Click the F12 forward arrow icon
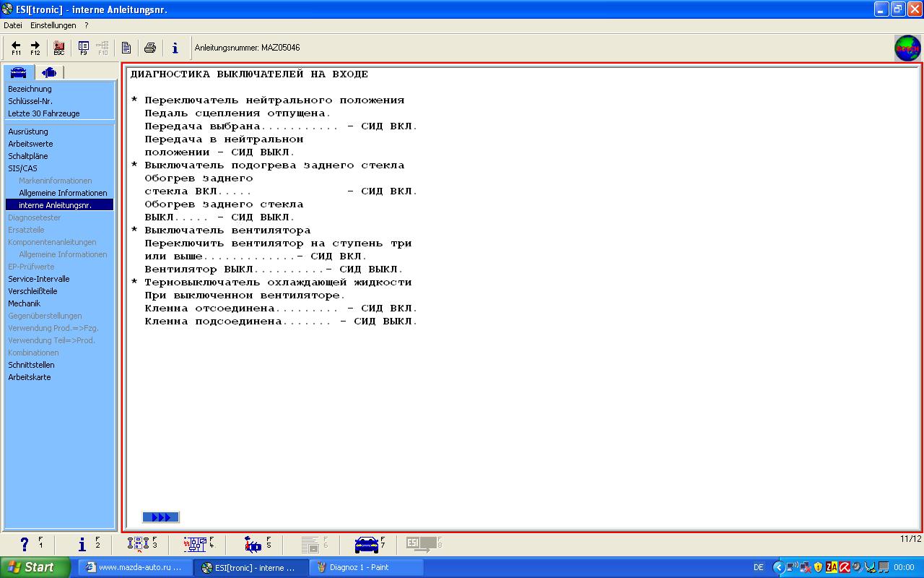This screenshot has height=578, width=924. pos(35,48)
